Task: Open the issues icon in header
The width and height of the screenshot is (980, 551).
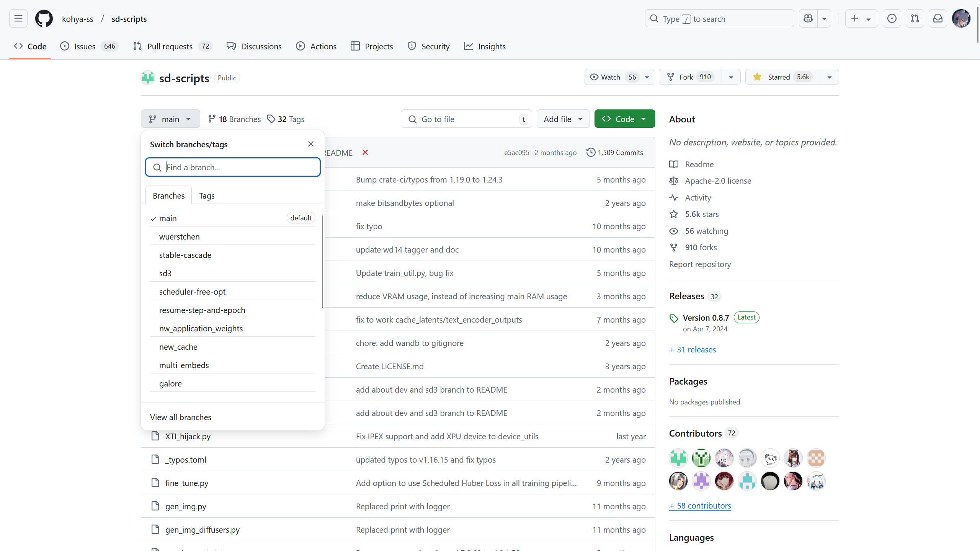Action: coord(892,19)
